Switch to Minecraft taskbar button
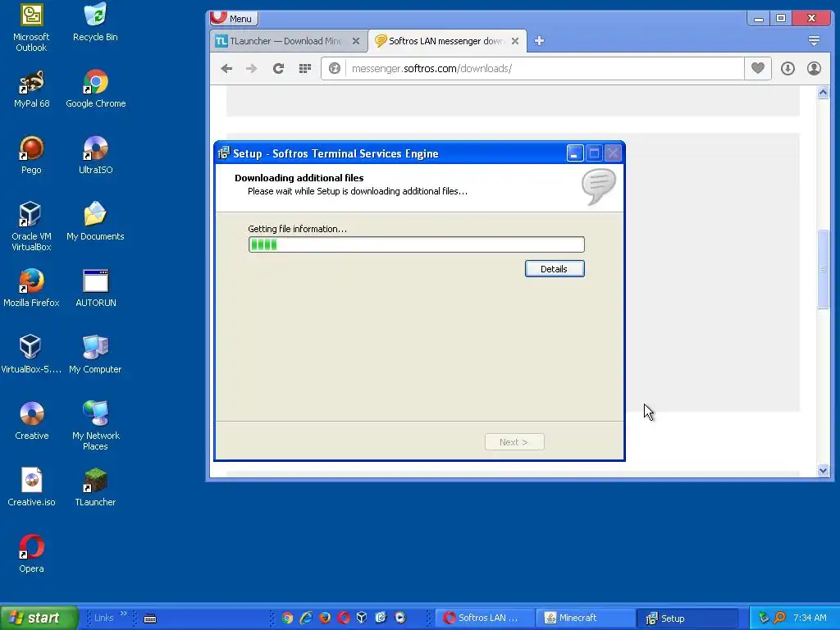This screenshot has width=840, height=630. coord(586,618)
